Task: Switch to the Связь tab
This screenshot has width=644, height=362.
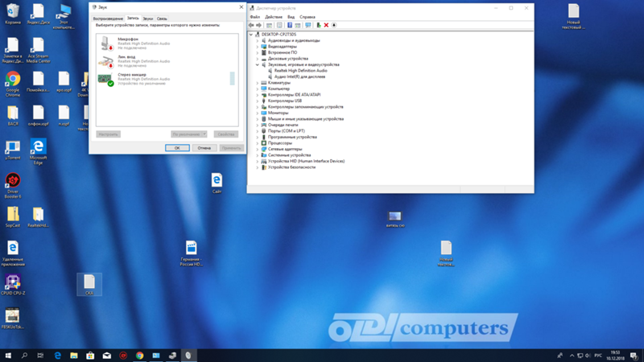Action: tap(162, 19)
